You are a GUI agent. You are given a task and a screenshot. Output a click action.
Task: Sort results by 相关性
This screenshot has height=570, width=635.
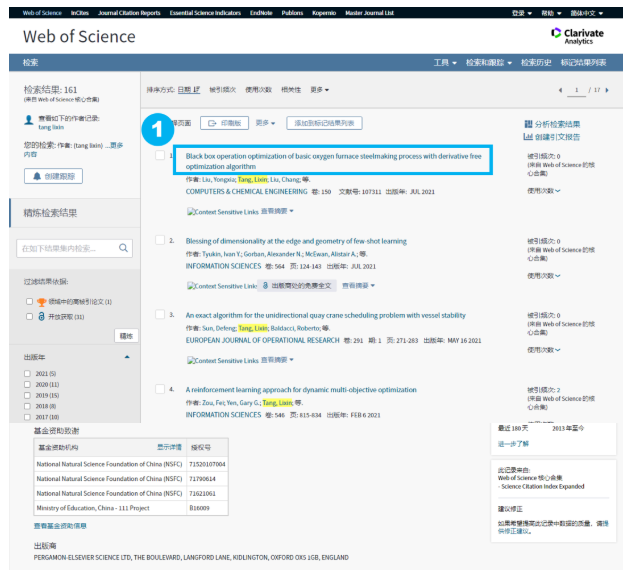pyautogui.click(x=291, y=90)
